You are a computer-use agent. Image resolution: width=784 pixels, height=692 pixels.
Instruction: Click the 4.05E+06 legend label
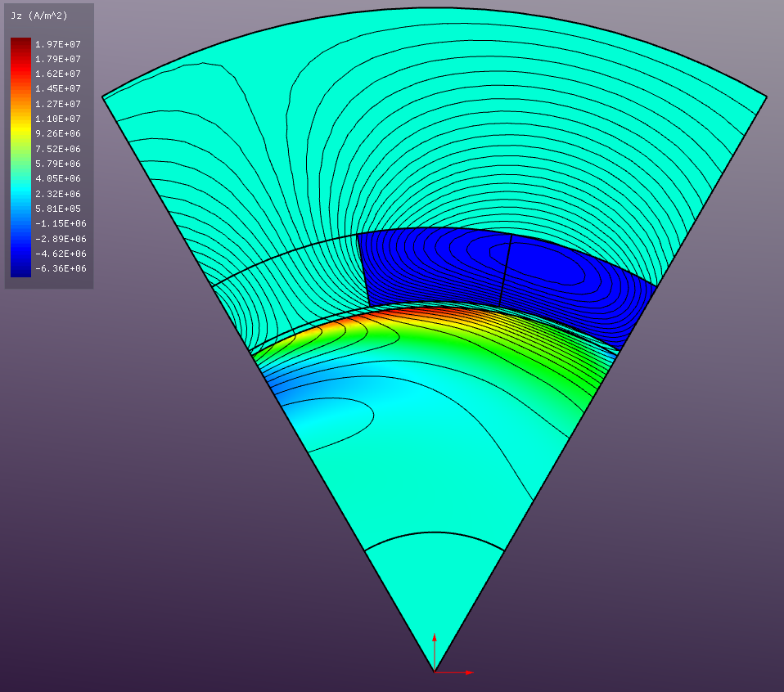pos(57,178)
